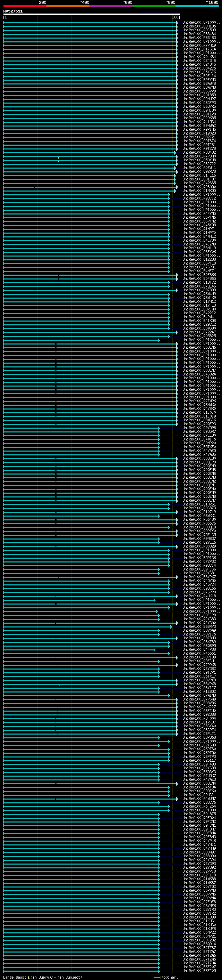Click the purple ~60% identity legend segment
This screenshot has height=980, width=222.
point(111,6)
